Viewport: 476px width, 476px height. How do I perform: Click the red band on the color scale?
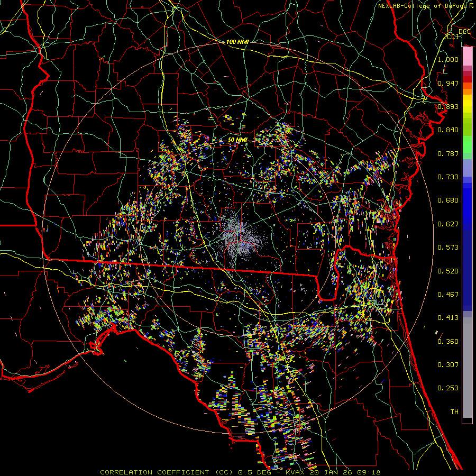[x=467, y=78]
